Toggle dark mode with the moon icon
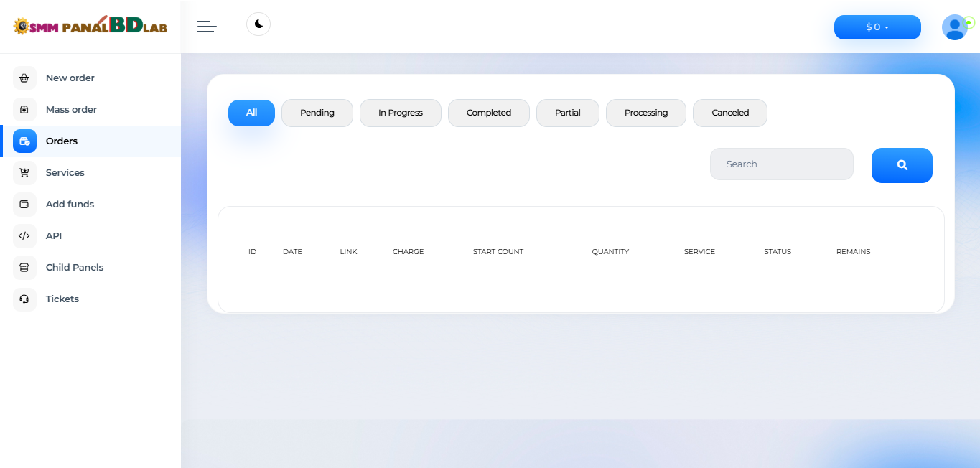This screenshot has width=980, height=468. [258, 24]
